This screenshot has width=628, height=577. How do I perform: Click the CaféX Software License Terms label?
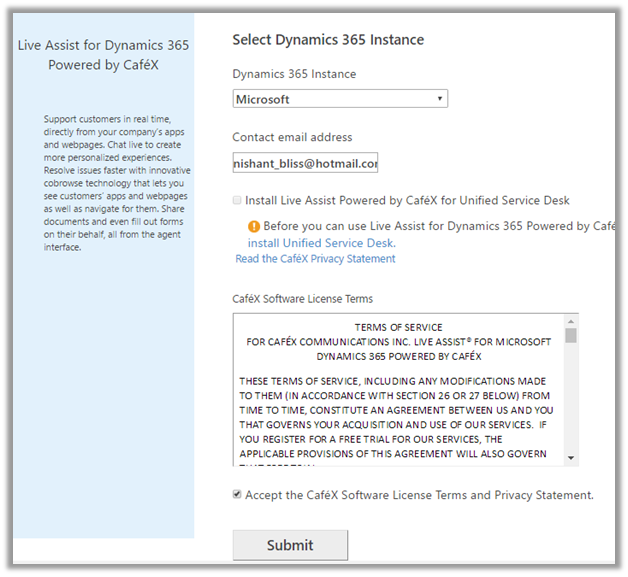point(303,299)
